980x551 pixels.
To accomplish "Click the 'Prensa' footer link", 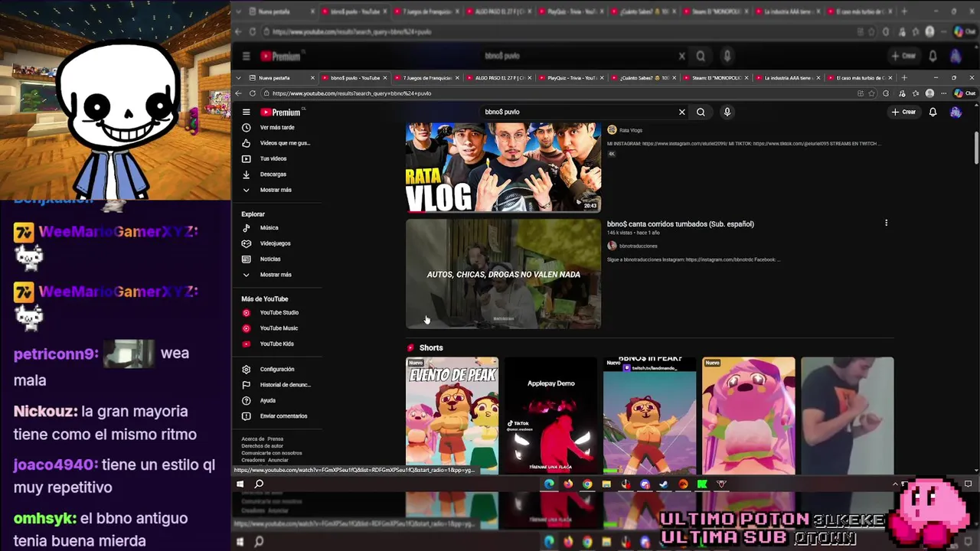I will [276, 439].
